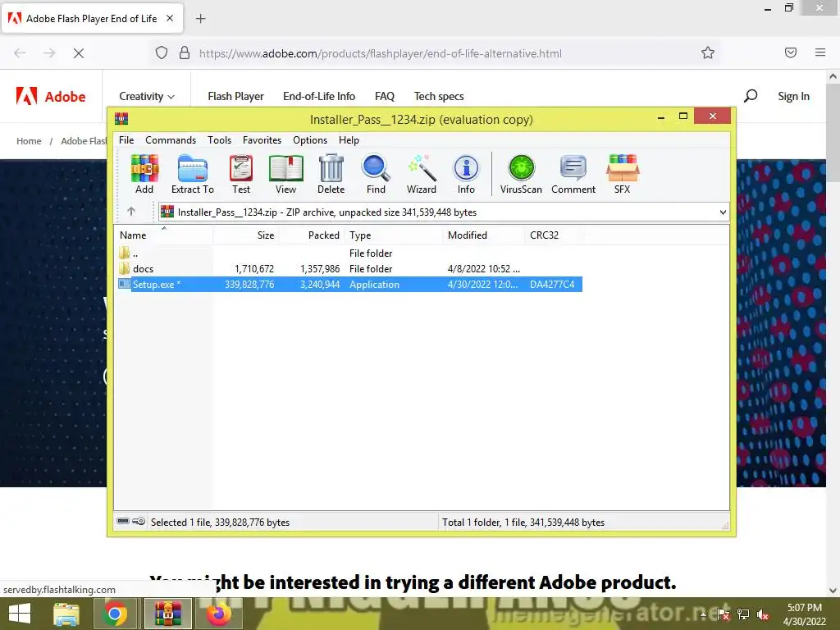Sort by the CRC32 column header
This screenshot has height=630, width=840.
pyautogui.click(x=554, y=235)
